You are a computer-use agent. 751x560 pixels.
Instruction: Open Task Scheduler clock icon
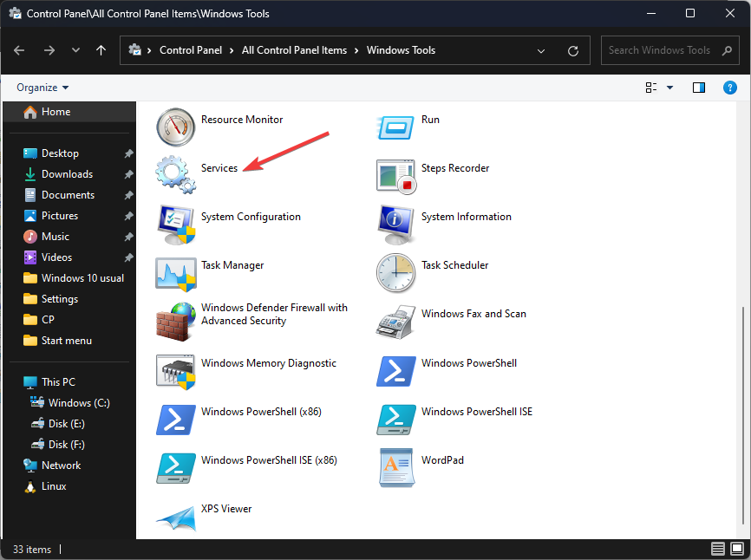pos(395,273)
